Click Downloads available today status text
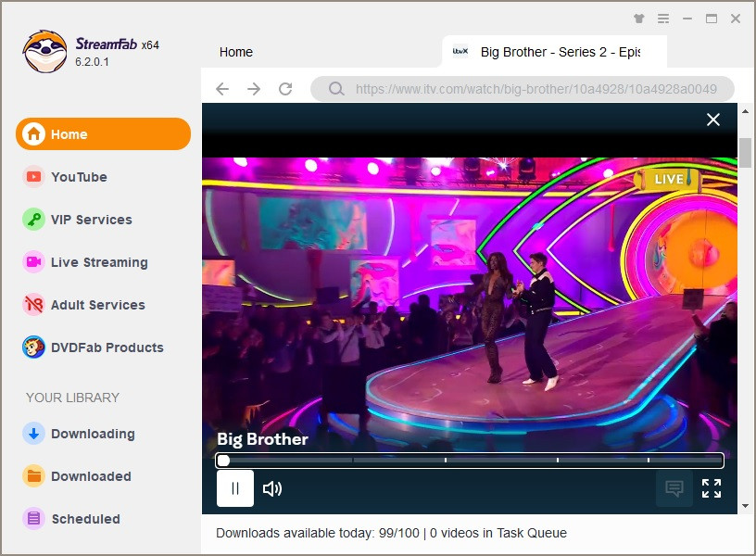Screen dimensions: 756x556 [391, 533]
